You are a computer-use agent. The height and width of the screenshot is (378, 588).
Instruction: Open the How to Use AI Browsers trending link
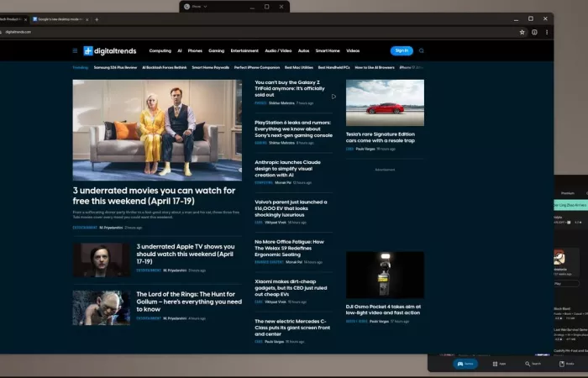click(375, 67)
